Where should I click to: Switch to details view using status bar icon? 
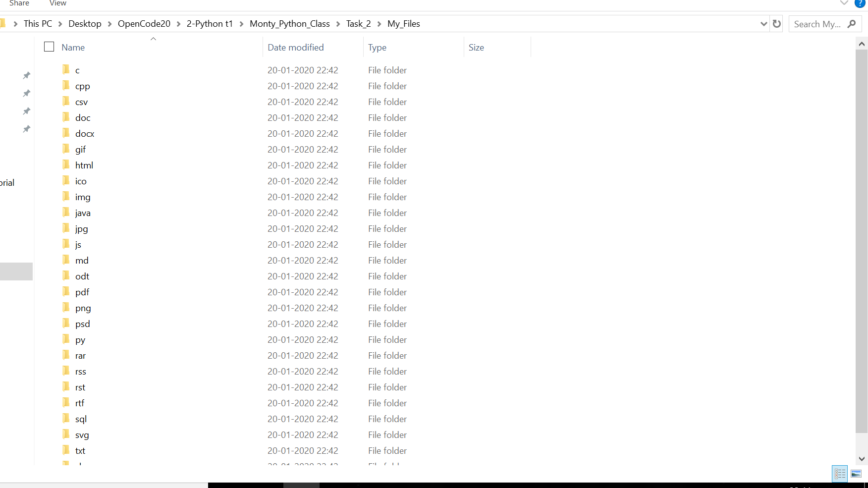pyautogui.click(x=840, y=474)
